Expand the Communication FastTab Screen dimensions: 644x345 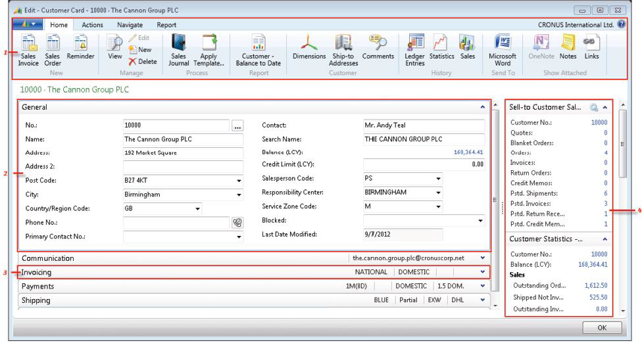tap(483, 258)
